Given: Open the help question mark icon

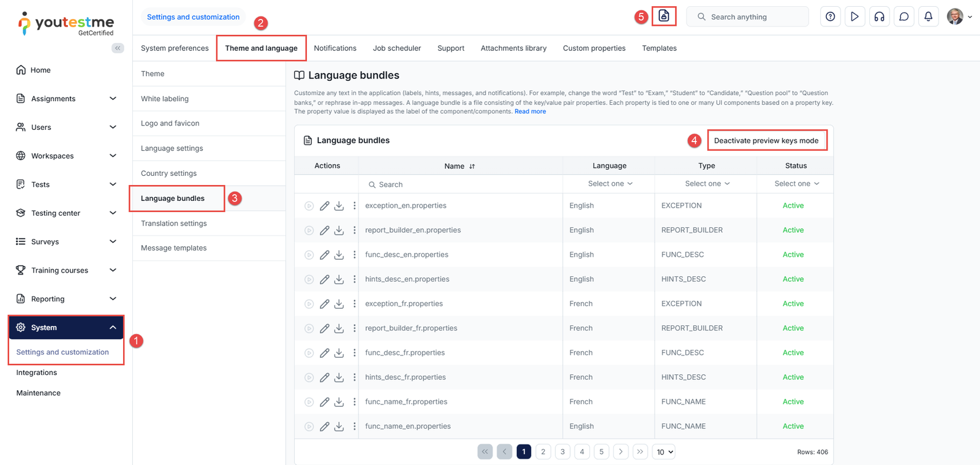Looking at the screenshot, I should point(830,17).
